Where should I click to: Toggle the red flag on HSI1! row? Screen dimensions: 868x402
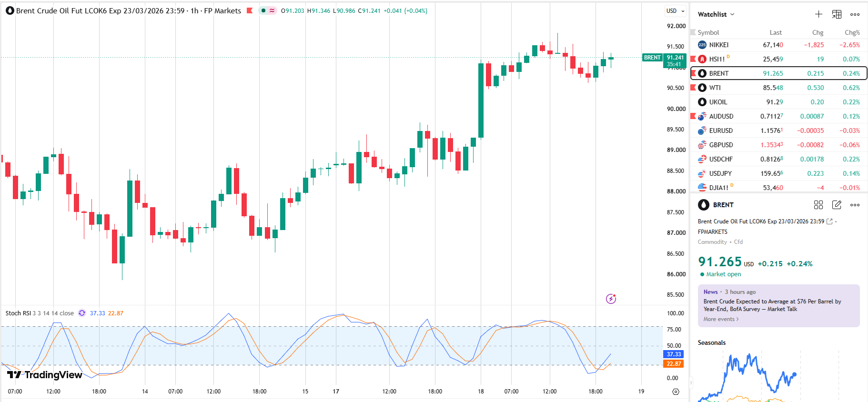pyautogui.click(x=693, y=59)
